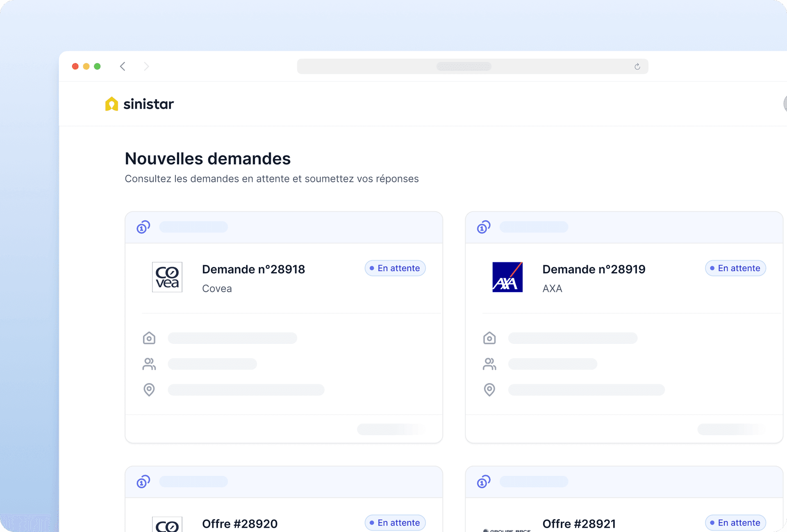
Task: Select the AXA insurer logo on Demande n°28919
Action: (x=507, y=277)
